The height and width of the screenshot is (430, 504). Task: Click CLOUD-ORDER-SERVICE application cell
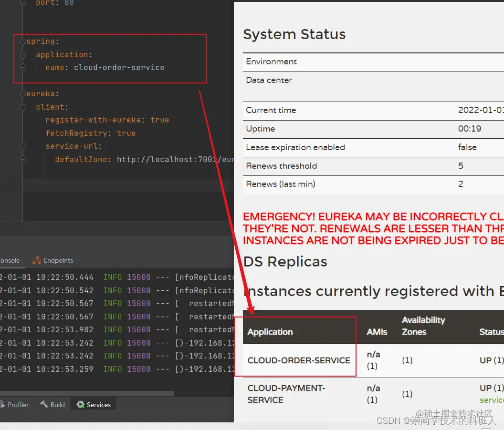[x=299, y=360]
